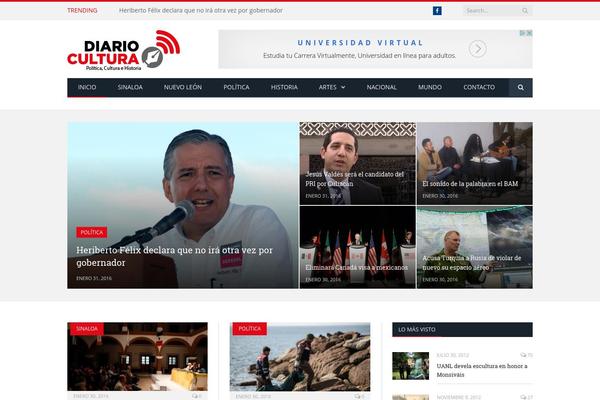Open article Eliminará Canadá visa a mexicanos
The image size is (600, 400).
pos(356,268)
